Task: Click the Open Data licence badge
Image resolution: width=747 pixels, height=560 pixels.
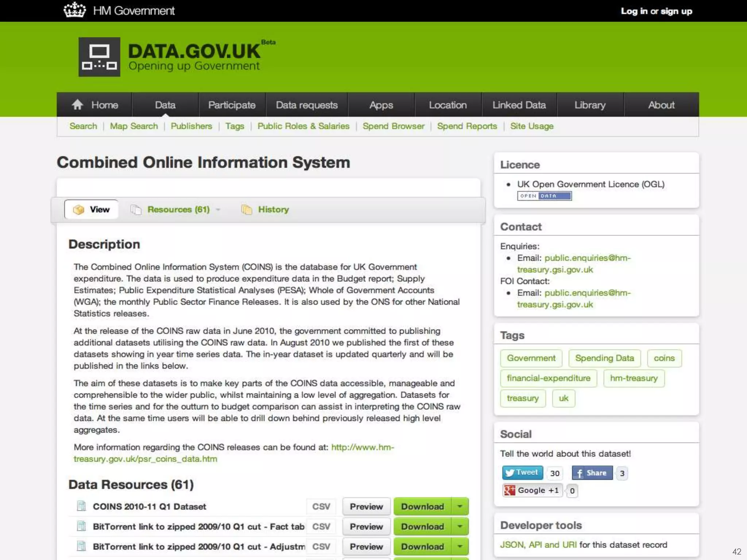Action: [x=544, y=196]
